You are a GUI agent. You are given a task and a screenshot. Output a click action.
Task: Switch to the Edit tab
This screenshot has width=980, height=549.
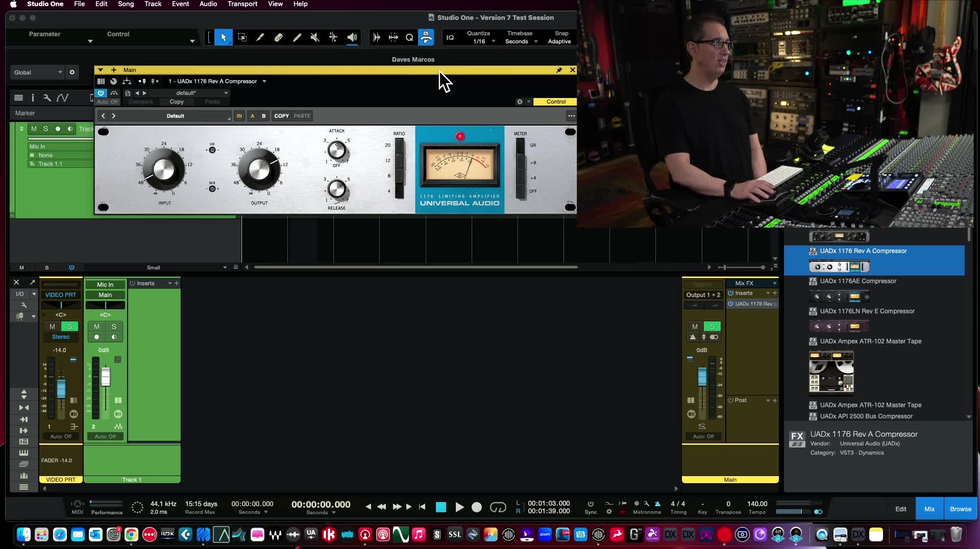point(900,509)
